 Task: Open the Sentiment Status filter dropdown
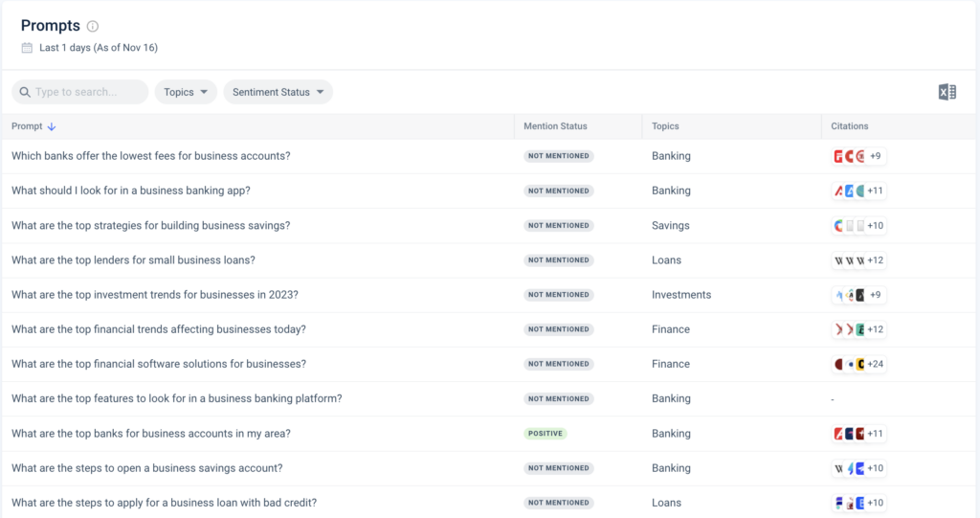(x=278, y=92)
